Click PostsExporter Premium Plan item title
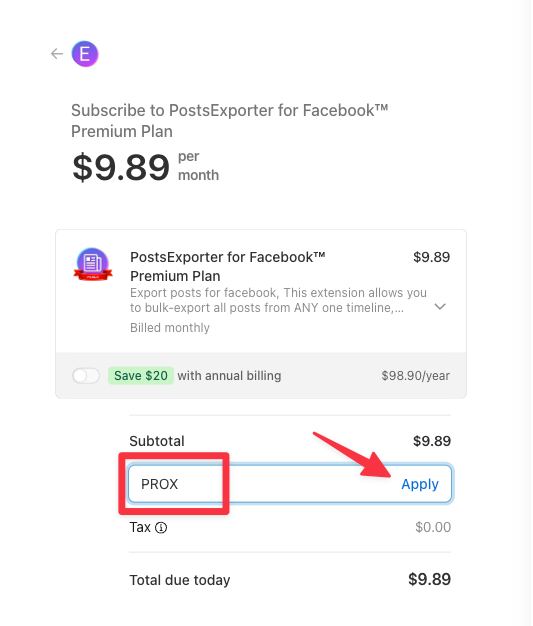The width and height of the screenshot is (533, 626). (228, 266)
